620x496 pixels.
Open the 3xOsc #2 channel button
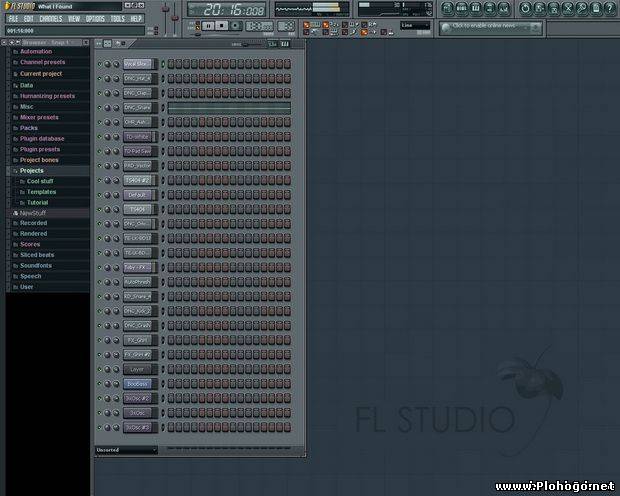(x=138, y=398)
